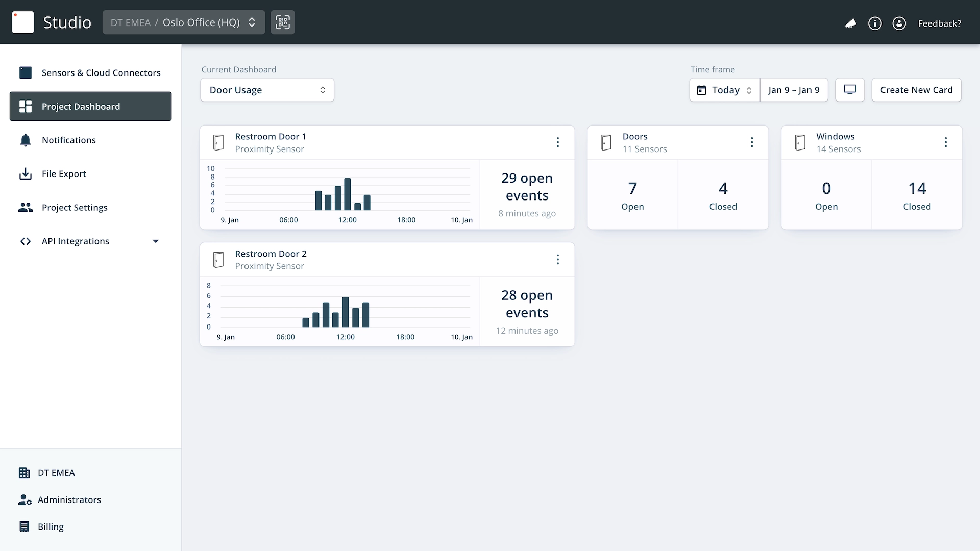The height and width of the screenshot is (551, 980).
Task: Click the Feedback? link
Action: (939, 23)
